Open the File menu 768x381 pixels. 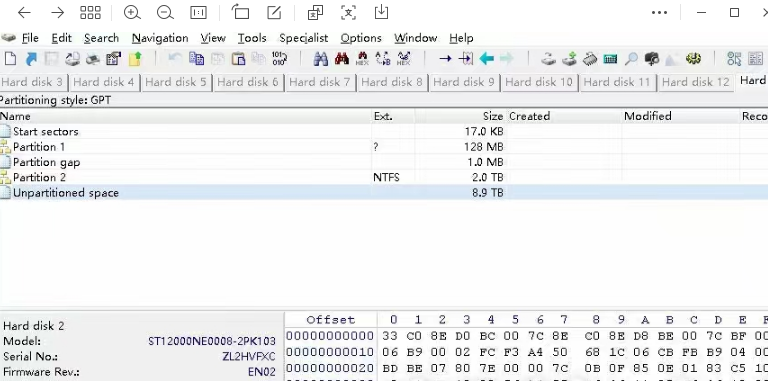coord(29,38)
